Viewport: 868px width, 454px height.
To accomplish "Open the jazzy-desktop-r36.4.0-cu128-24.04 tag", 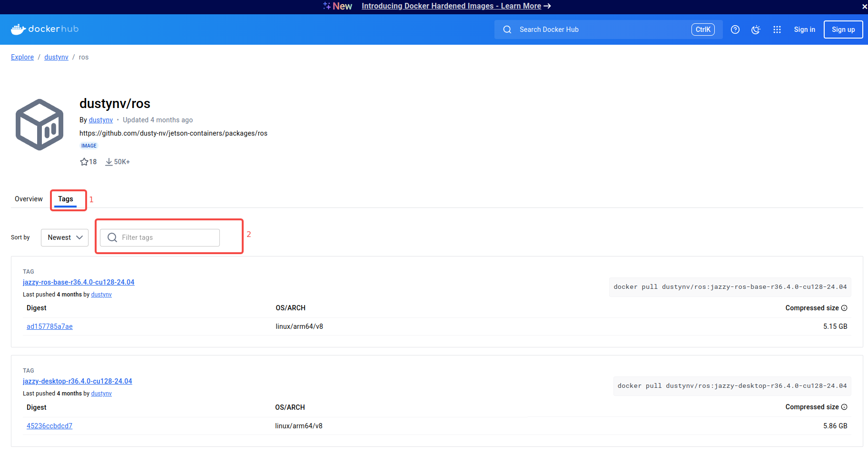I will pos(78,381).
